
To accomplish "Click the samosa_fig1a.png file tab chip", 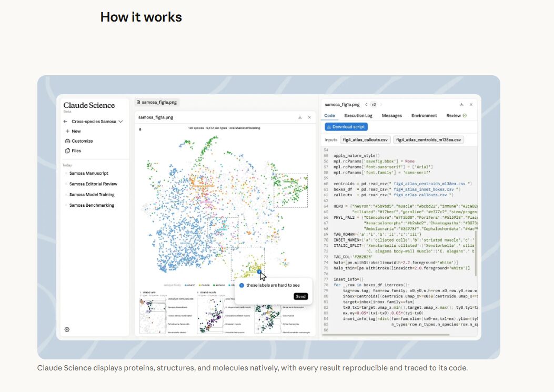I will click(156, 102).
